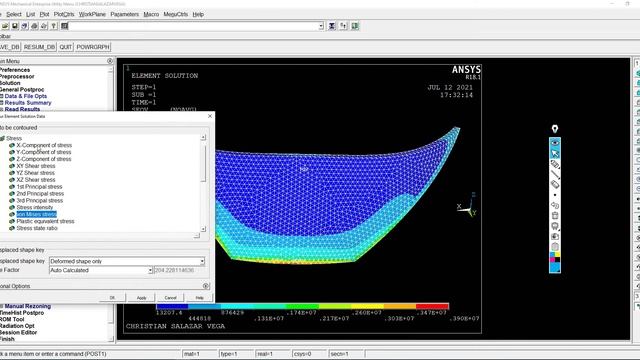Click the Help button in the dialog
Screen dimensions: 640x360
click(199, 298)
